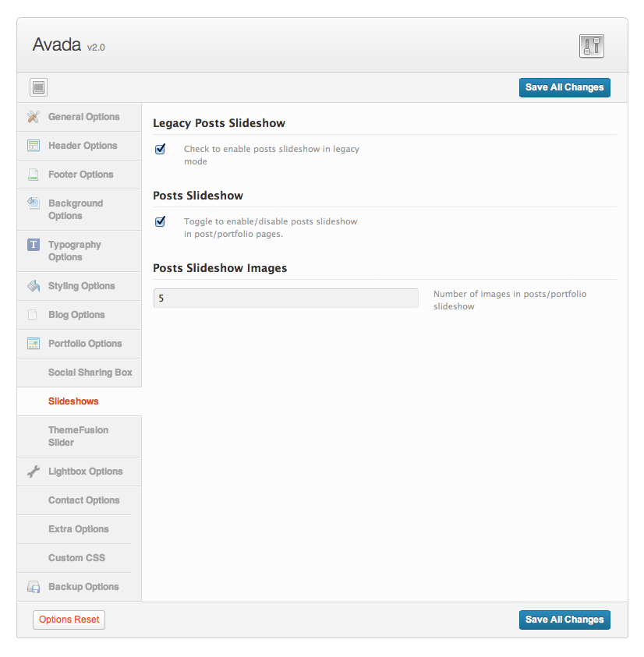Click the Lightbox Options wrench icon
The image size is (644, 657).
(x=33, y=472)
